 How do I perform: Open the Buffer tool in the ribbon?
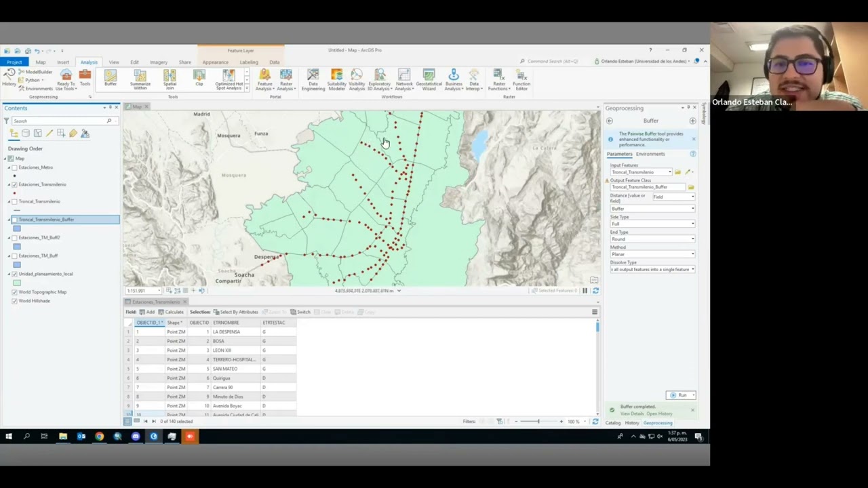tap(111, 79)
